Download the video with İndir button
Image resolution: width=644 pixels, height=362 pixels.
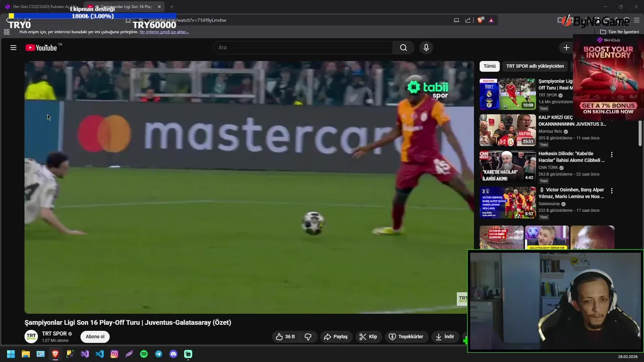point(445,337)
